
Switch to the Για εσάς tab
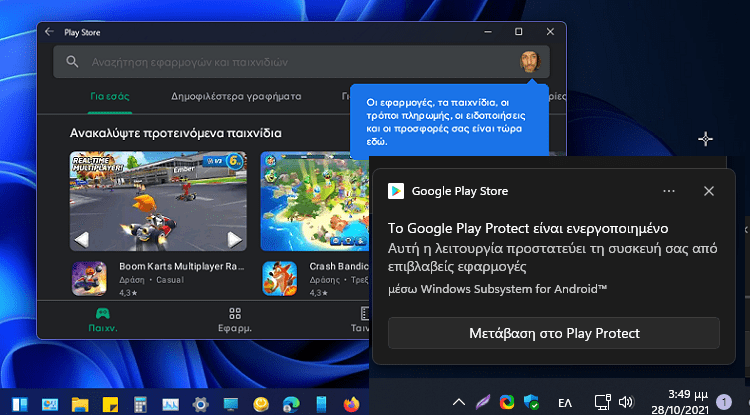pyautogui.click(x=110, y=96)
